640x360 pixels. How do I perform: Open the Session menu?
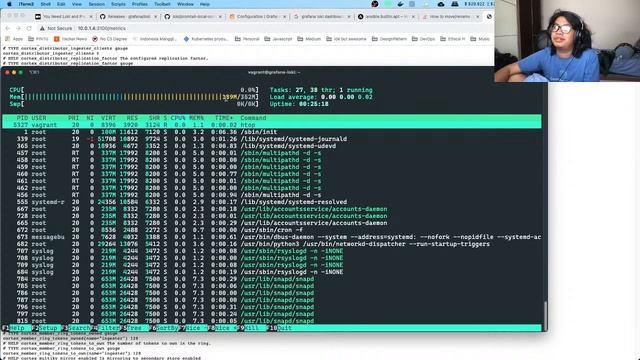pyautogui.click(x=97, y=4)
